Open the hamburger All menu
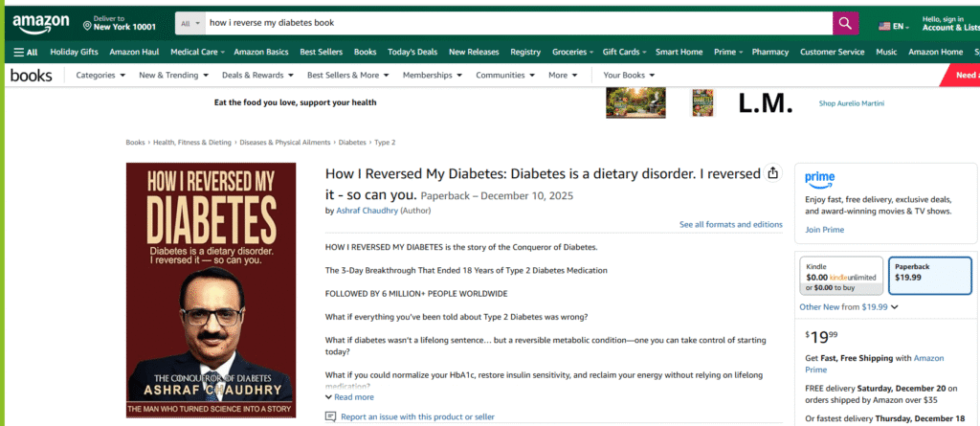Image resolution: width=980 pixels, height=426 pixels. pyautogui.click(x=26, y=52)
